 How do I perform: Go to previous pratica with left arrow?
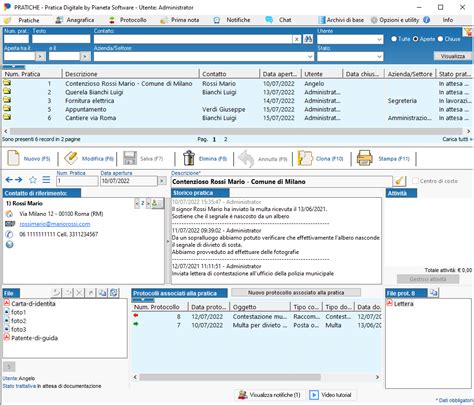click(x=9, y=180)
